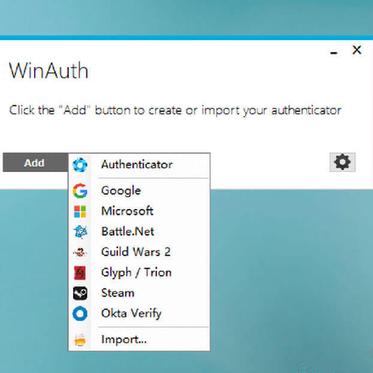Screen dimensions: 373x373
Task: Click the Google logo icon
Action: pos(80,191)
